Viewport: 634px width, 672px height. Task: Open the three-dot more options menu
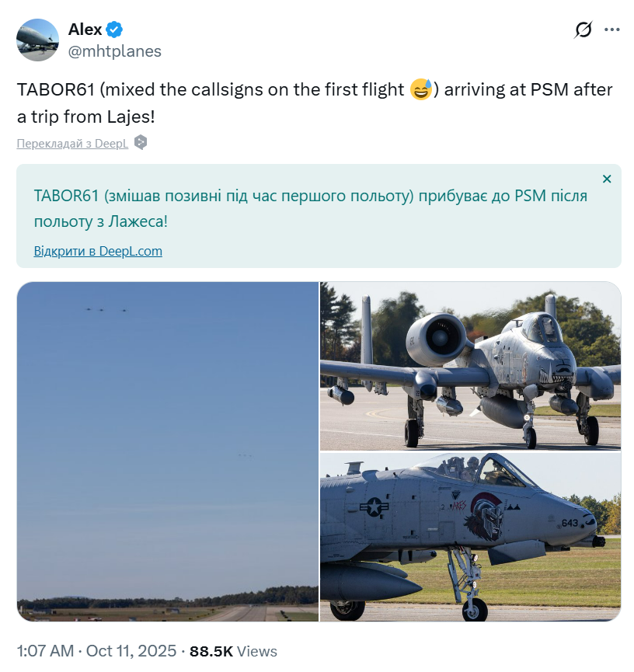click(612, 30)
